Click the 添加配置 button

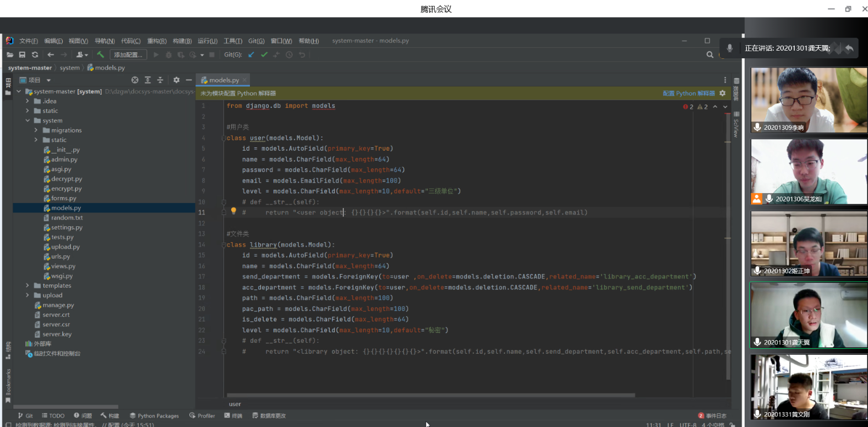coord(128,55)
